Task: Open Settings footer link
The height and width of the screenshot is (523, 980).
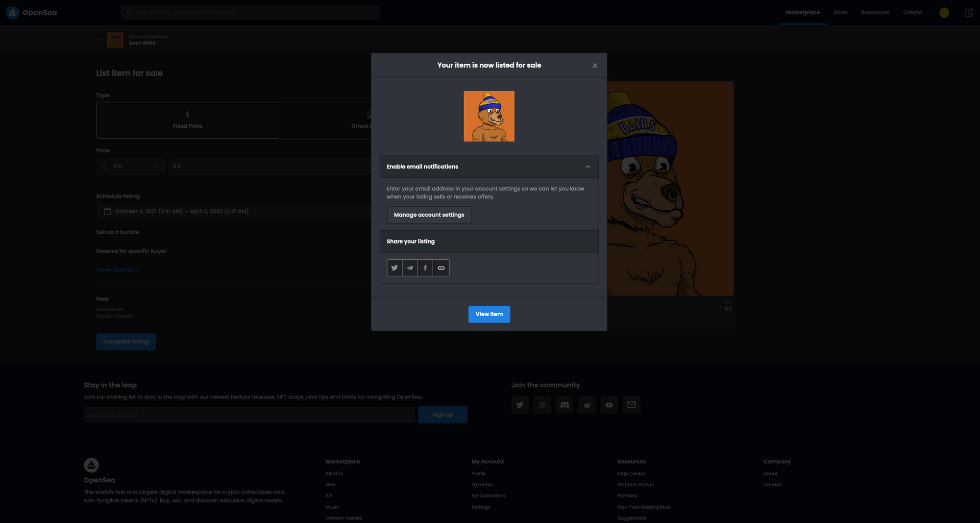Action: point(481,507)
